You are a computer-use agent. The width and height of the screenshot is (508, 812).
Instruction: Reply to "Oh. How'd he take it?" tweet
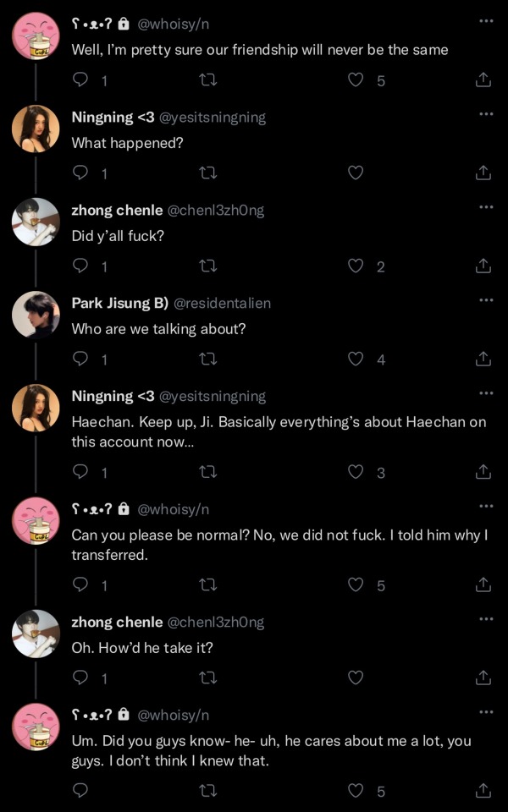point(81,677)
